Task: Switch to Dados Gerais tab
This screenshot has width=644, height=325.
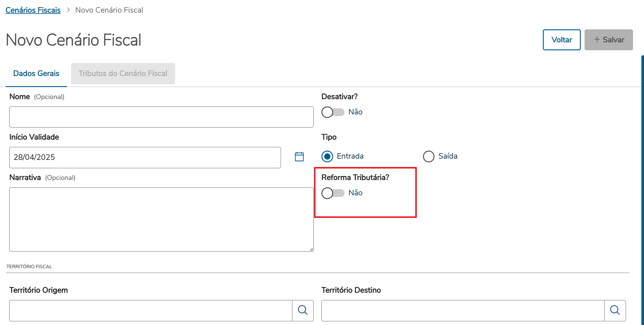Action: [x=36, y=73]
